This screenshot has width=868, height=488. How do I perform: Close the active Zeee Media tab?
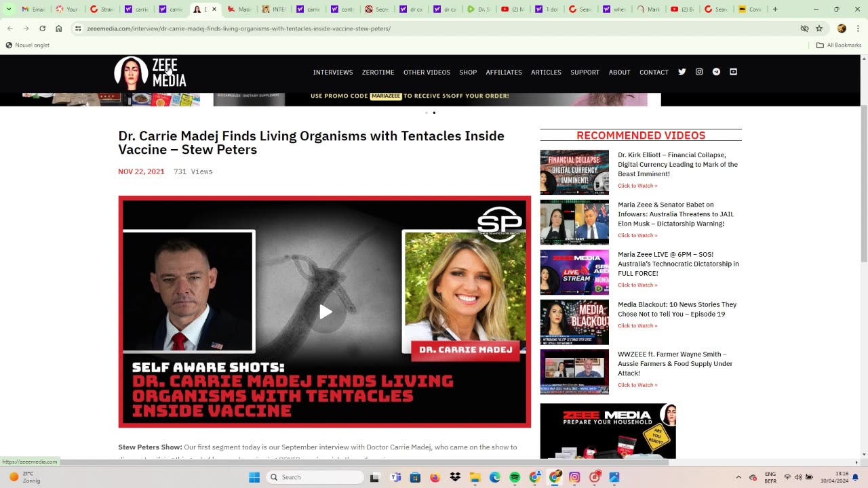tap(214, 9)
